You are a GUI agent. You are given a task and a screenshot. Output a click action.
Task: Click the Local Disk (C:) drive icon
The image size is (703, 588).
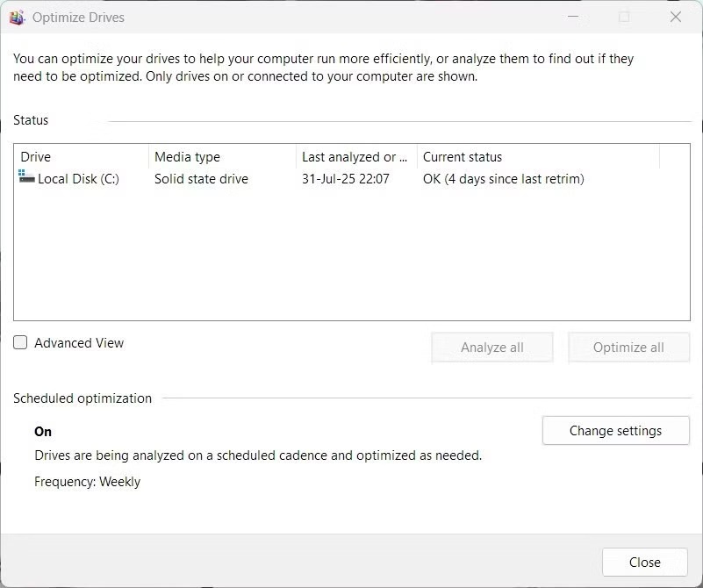(27, 178)
